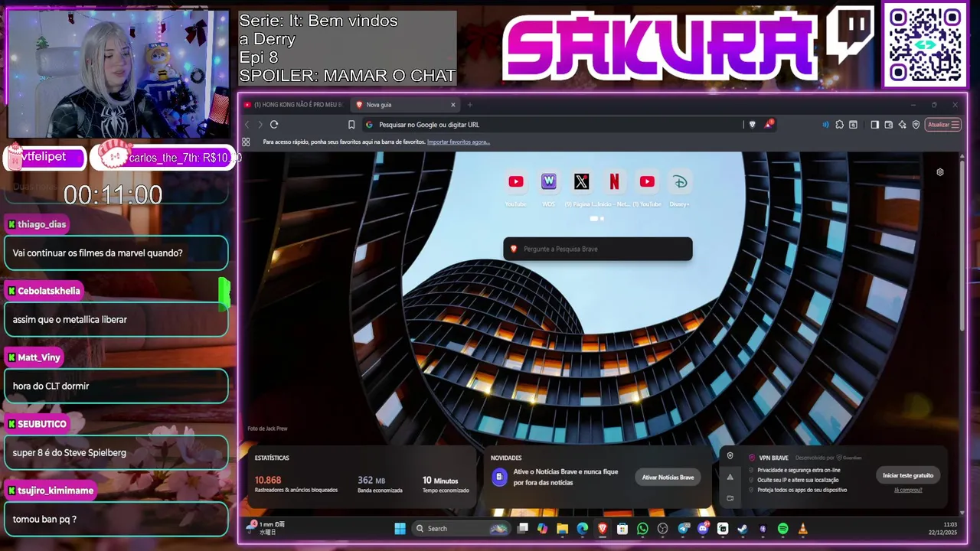The height and width of the screenshot is (551, 980).
Task: Open Steam from the taskbar
Action: pyautogui.click(x=742, y=529)
